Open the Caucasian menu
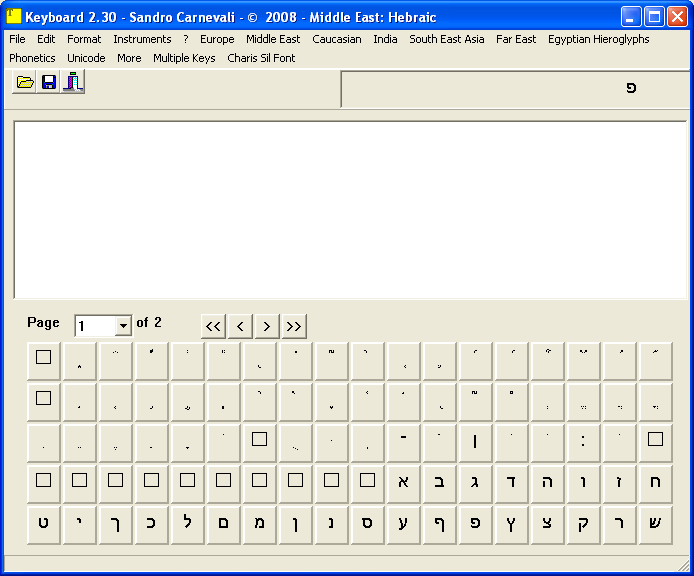 337,39
